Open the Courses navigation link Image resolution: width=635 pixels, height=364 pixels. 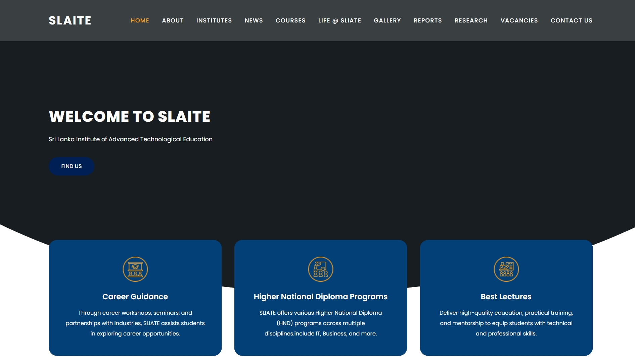(x=290, y=20)
